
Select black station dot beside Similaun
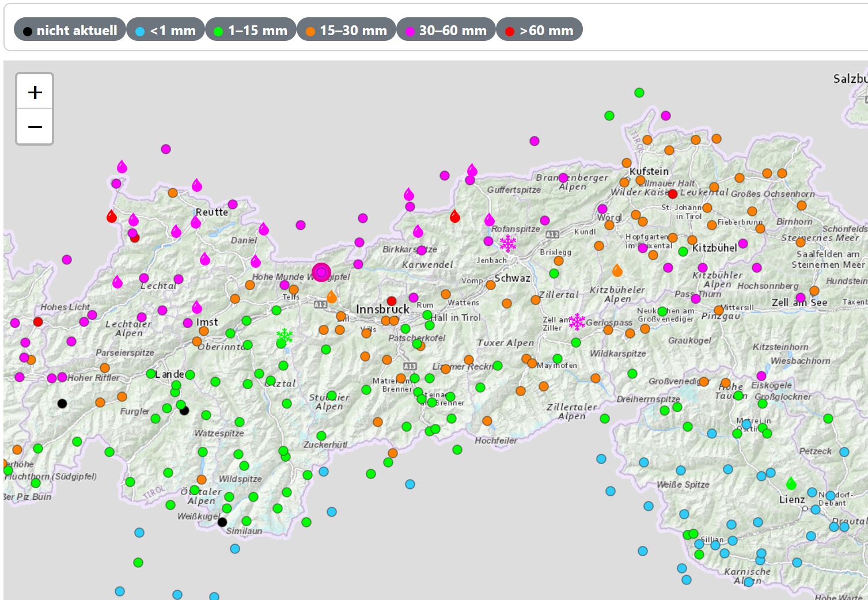[222, 522]
